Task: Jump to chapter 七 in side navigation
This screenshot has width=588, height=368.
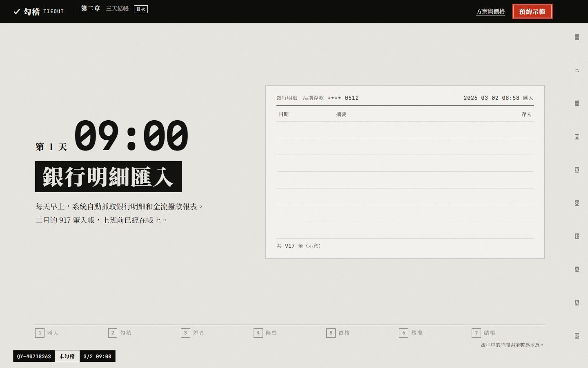Action: 577,236
